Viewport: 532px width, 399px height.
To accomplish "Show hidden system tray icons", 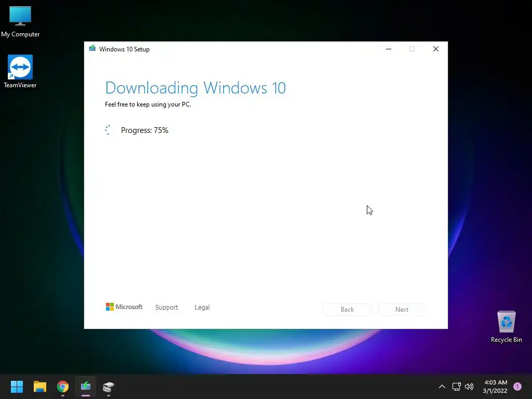I will (442, 387).
